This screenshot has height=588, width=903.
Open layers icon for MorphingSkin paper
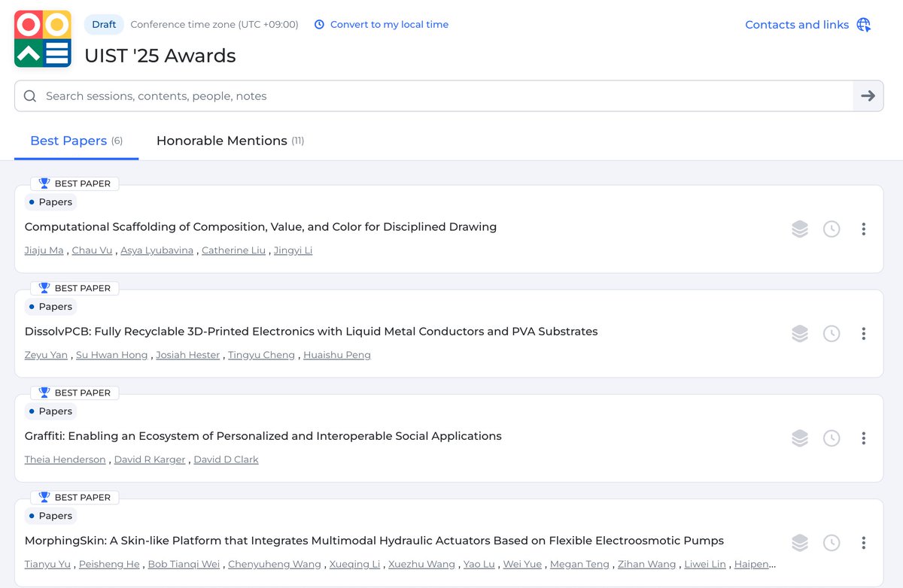pyautogui.click(x=800, y=543)
